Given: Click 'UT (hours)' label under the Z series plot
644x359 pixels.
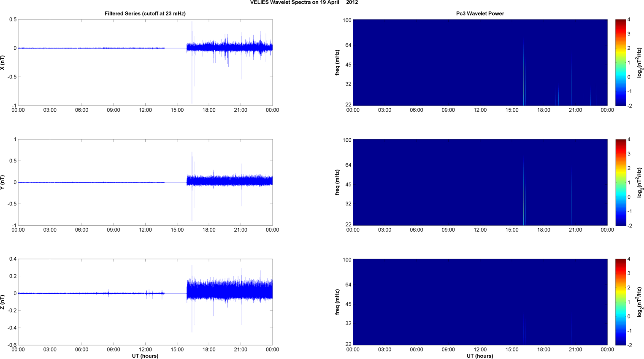Looking at the screenshot, I should coord(145,356).
